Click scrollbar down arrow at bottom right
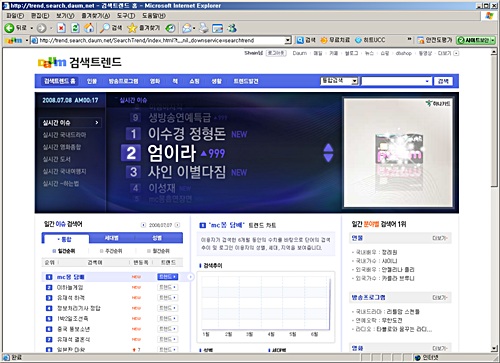Image resolution: width=500 pixels, height=363 pixels. click(494, 348)
